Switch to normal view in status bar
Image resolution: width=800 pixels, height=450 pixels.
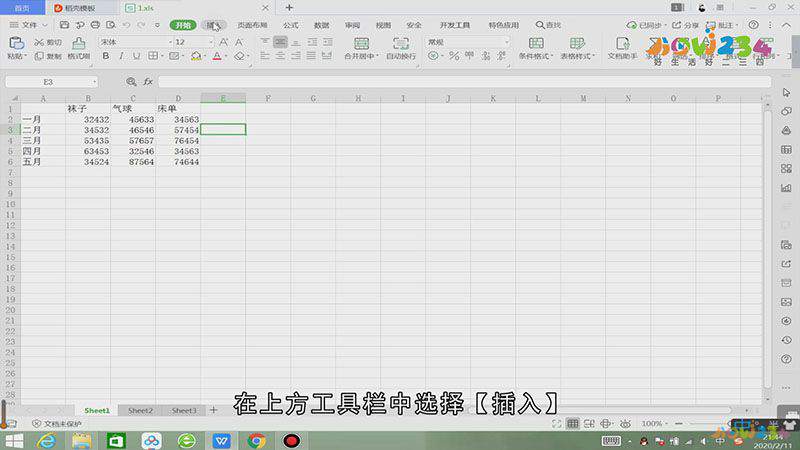pyautogui.click(x=573, y=423)
